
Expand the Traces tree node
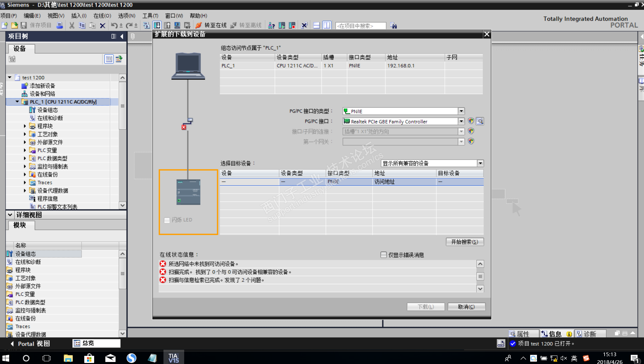tap(25, 182)
